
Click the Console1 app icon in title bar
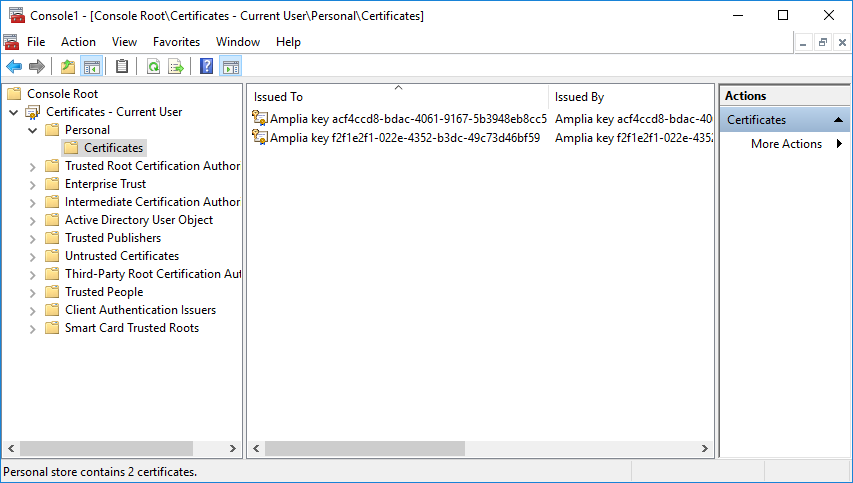point(16,15)
